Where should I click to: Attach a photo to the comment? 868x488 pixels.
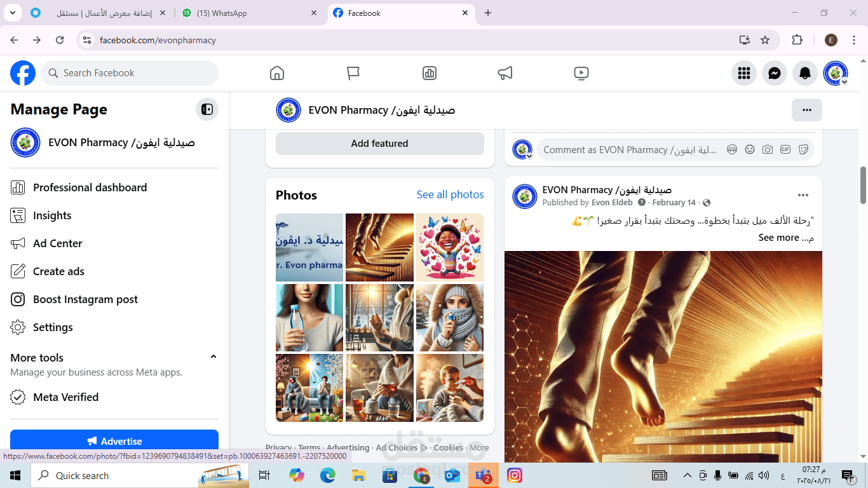pyautogui.click(x=768, y=150)
